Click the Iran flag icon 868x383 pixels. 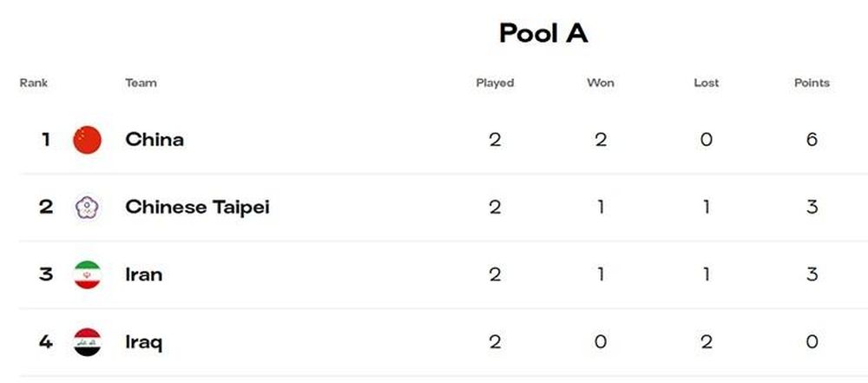[x=88, y=275]
